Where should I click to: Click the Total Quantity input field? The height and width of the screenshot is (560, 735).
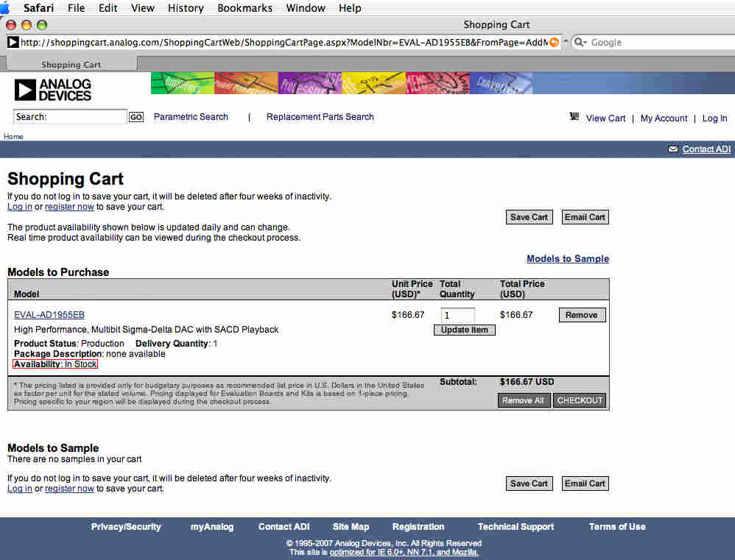457,315
